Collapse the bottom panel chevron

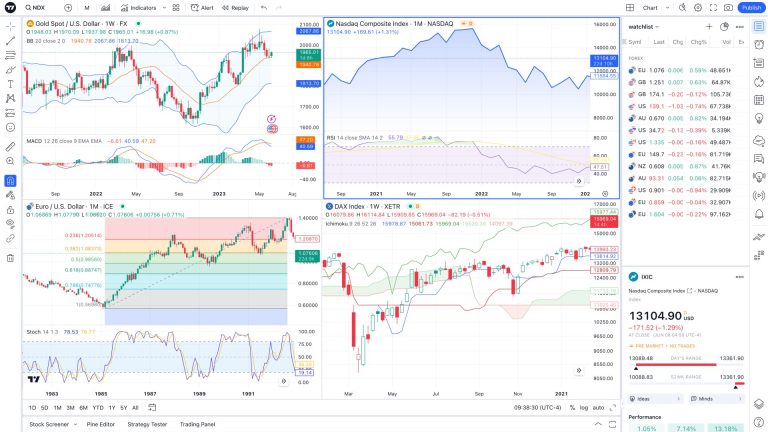coord(598,424)
